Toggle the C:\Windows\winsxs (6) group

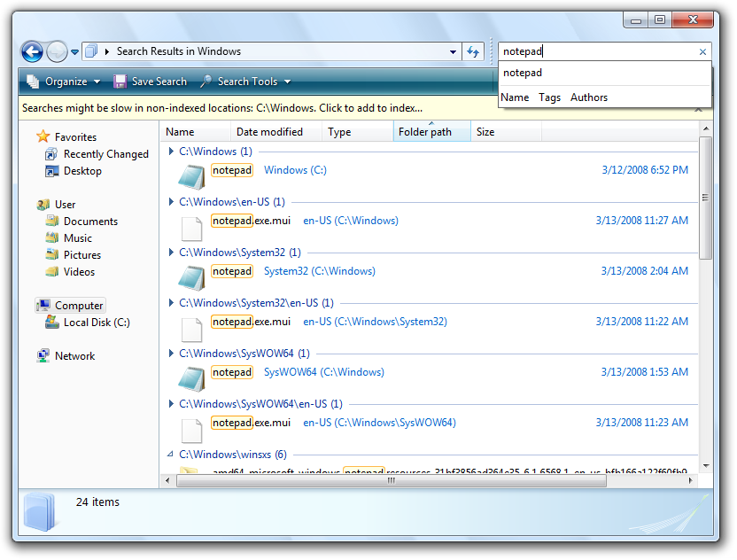tap(171, 455)
